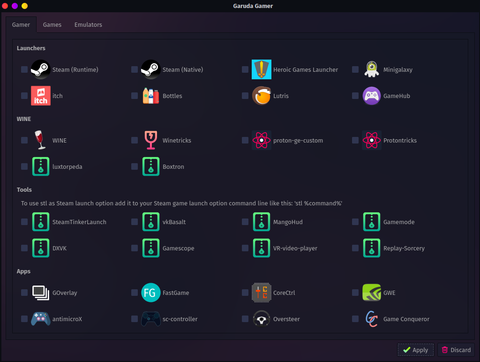Toggle the GameHub checkbox

point(355,96)
